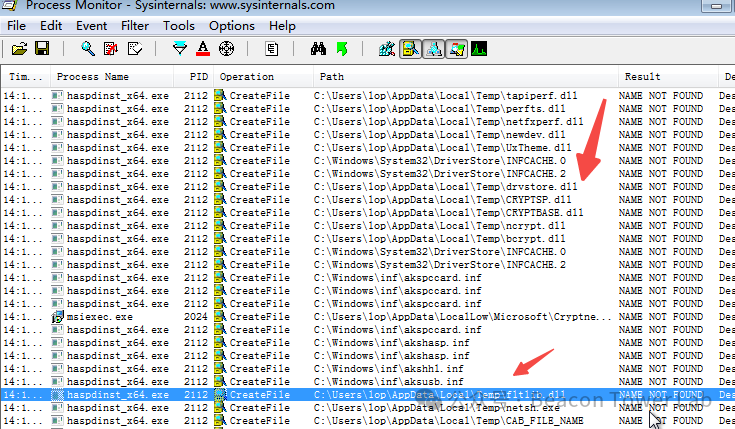Click the Save floppy disk icon
Image resolution: width=735 pixels, height=429 pixels.
(42, 49)
